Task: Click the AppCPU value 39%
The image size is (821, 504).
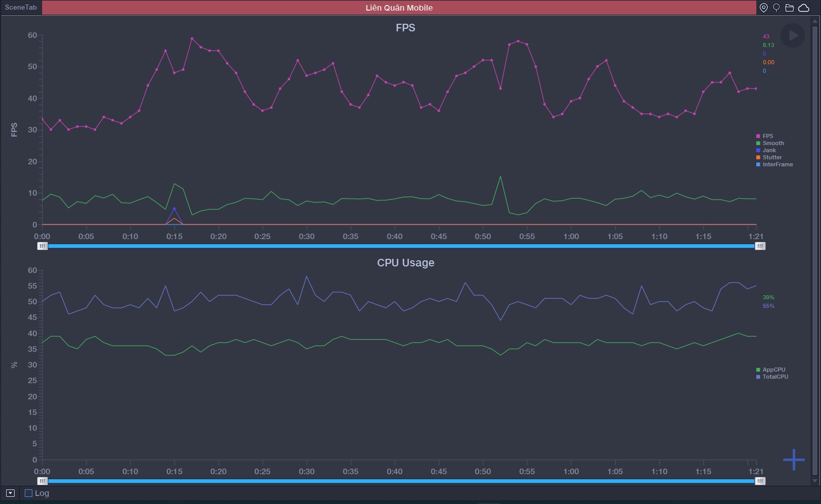Action: [768, 297]
